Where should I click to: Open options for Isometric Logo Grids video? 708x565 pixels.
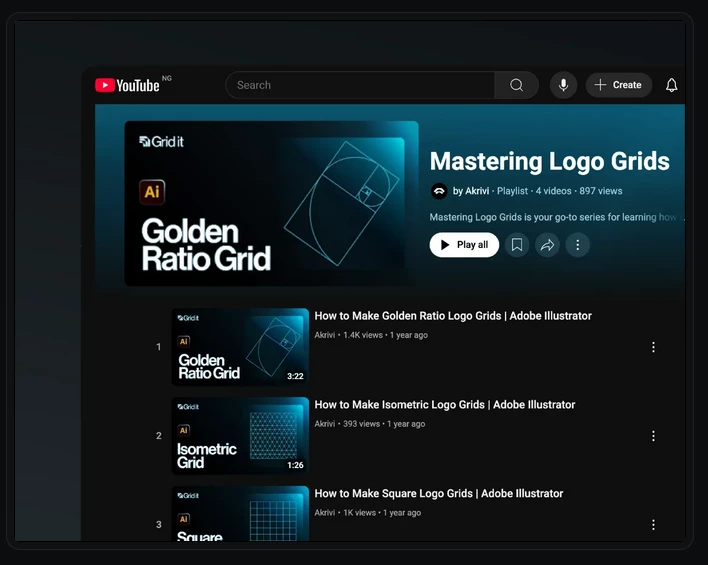(x=653, y=436)
